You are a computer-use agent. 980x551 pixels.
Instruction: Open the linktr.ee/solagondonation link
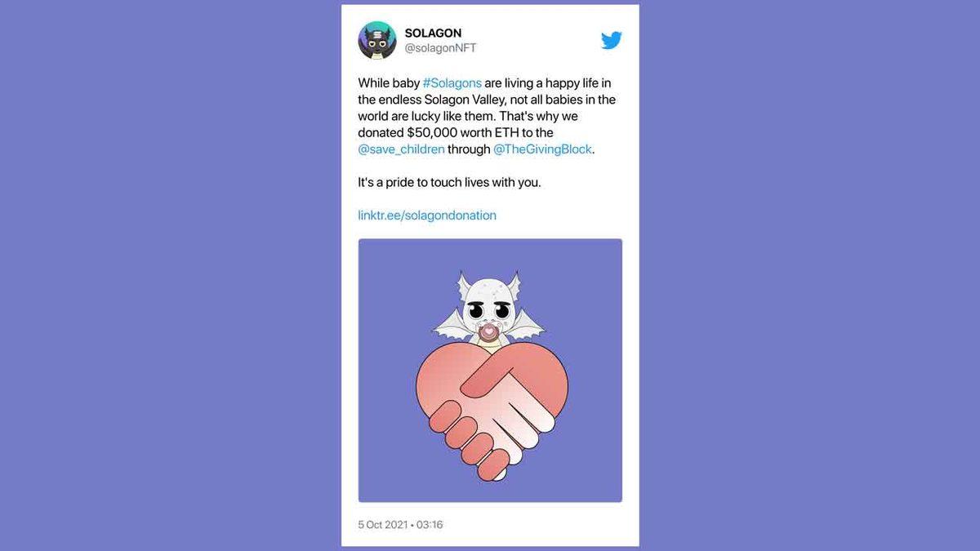click(427, 216)
